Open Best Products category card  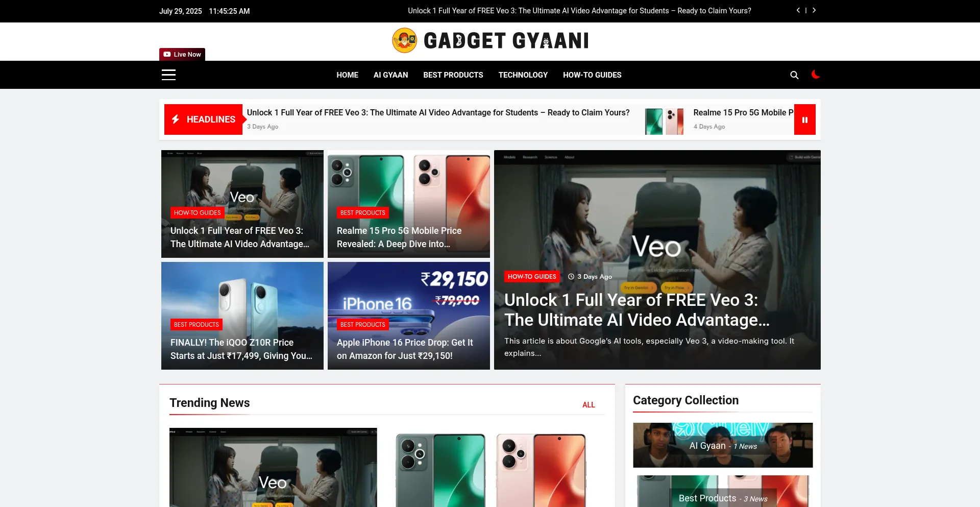[x=723, y=491]
